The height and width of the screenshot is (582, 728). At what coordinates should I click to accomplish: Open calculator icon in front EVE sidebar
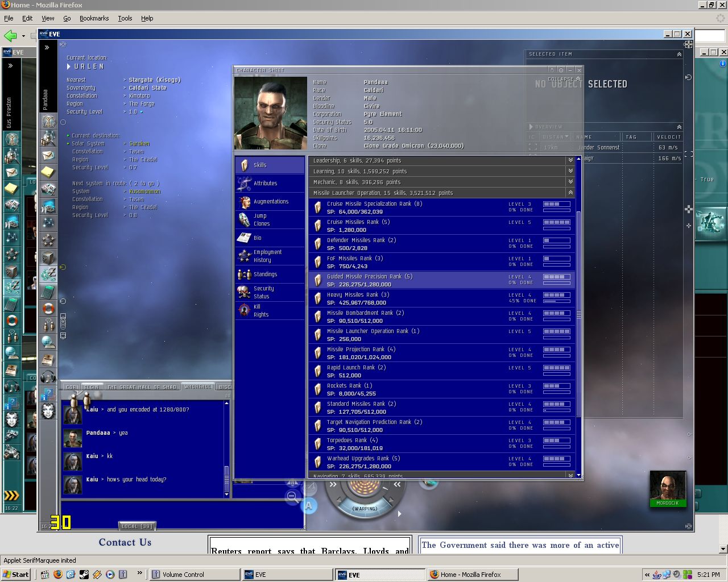coord(48,292)
